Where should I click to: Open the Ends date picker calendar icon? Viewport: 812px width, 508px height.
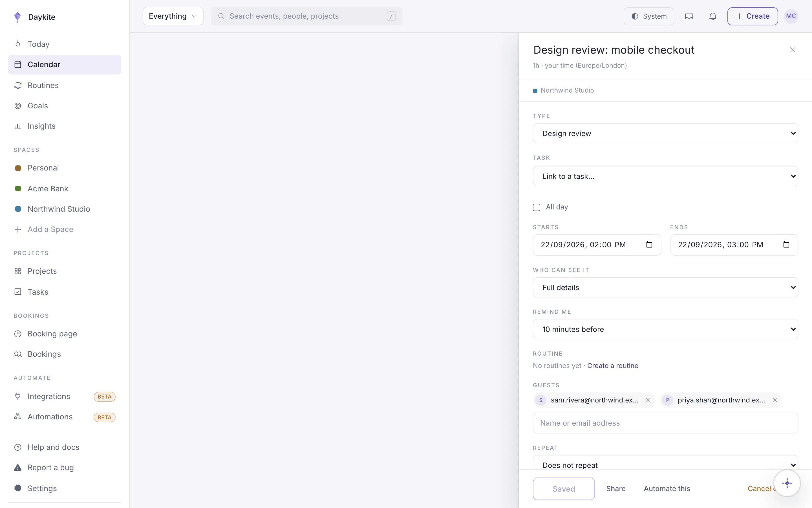click(786, 244)
